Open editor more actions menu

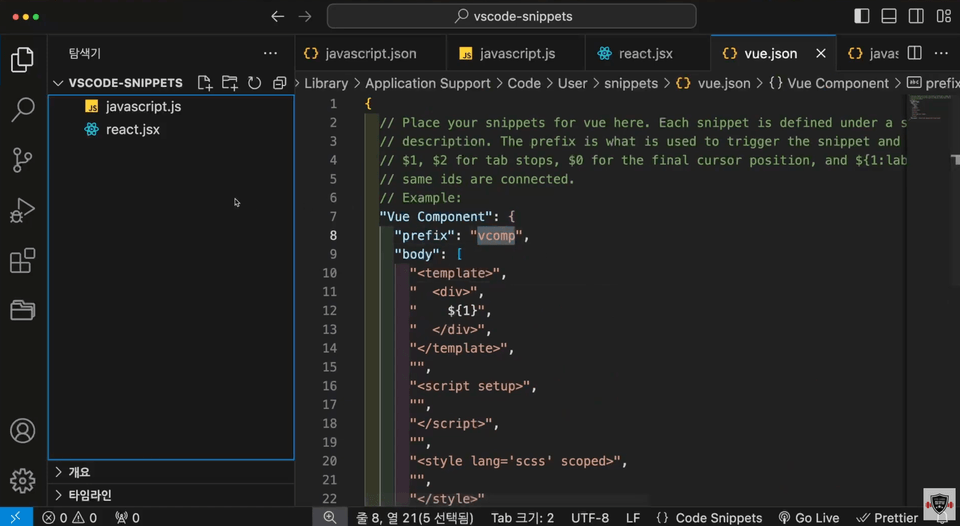point(941,53)
